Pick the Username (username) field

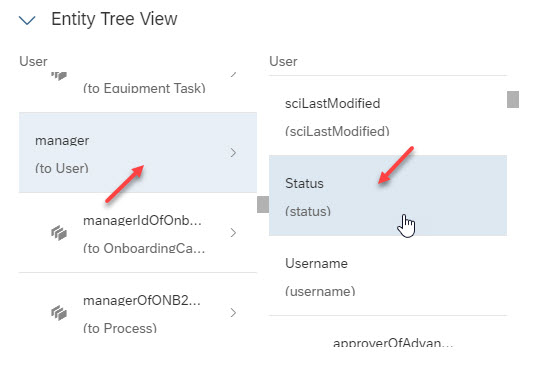point(388,275)
